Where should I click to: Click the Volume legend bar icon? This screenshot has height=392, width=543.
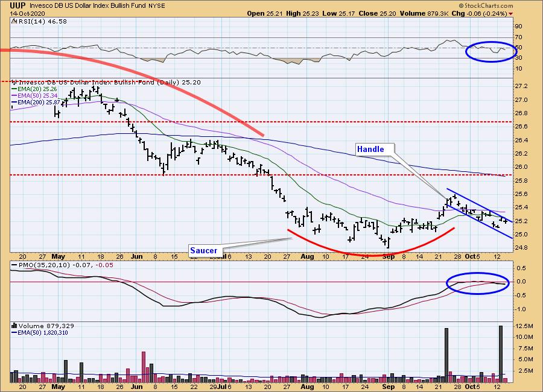click(14, 326)
